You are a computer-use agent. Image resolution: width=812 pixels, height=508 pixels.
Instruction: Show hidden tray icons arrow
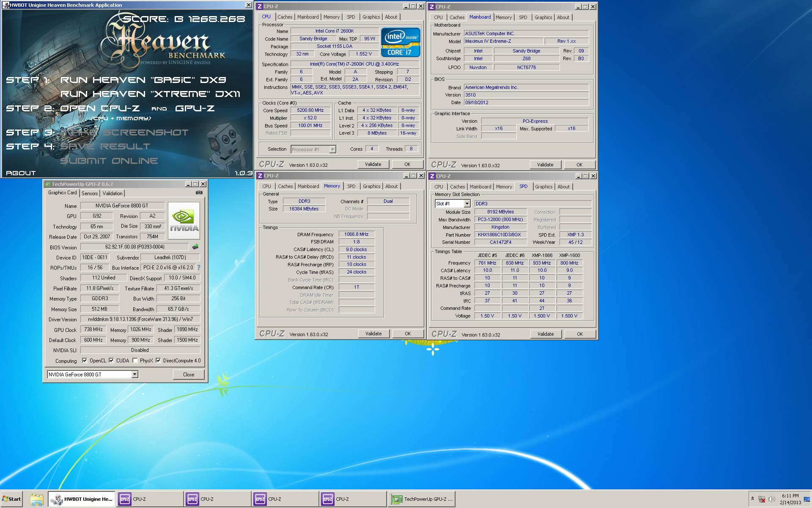coord(752,499)
